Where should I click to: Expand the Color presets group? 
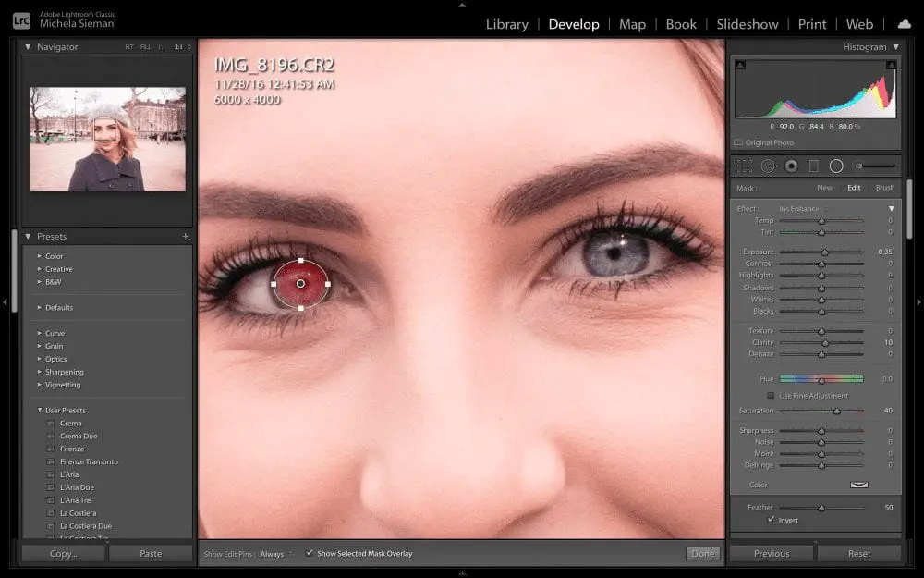pos(40,256)
